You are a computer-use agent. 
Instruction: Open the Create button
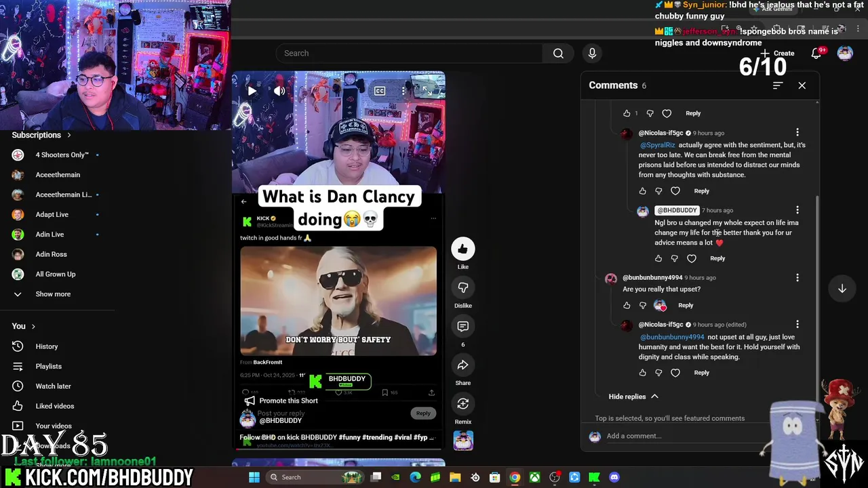(777, 54)
